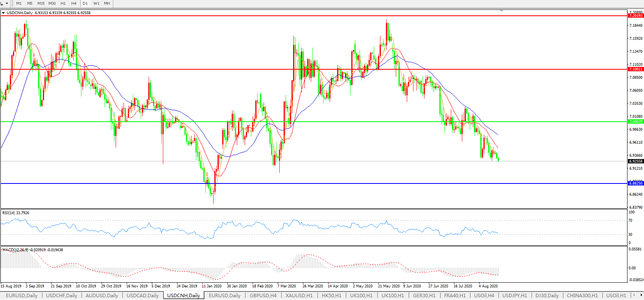Switch to H1 hourly timeframe

(x=63, y=4)
